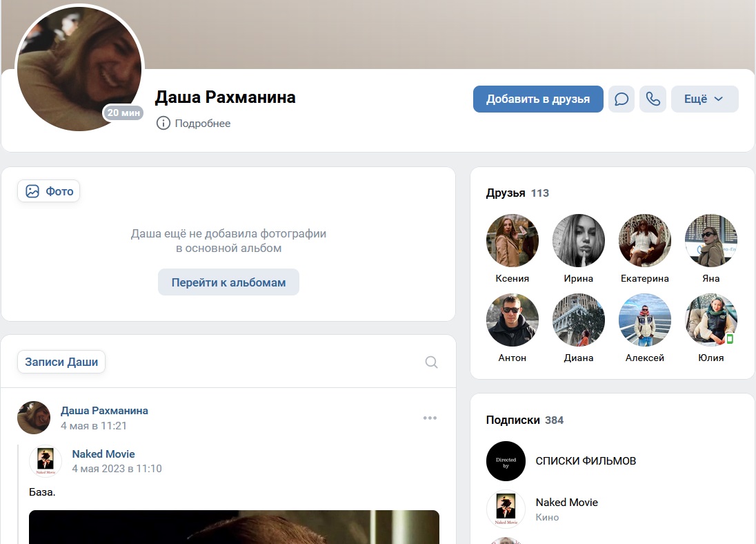Open friend Антон's profile thumbnail

(512, 320)
